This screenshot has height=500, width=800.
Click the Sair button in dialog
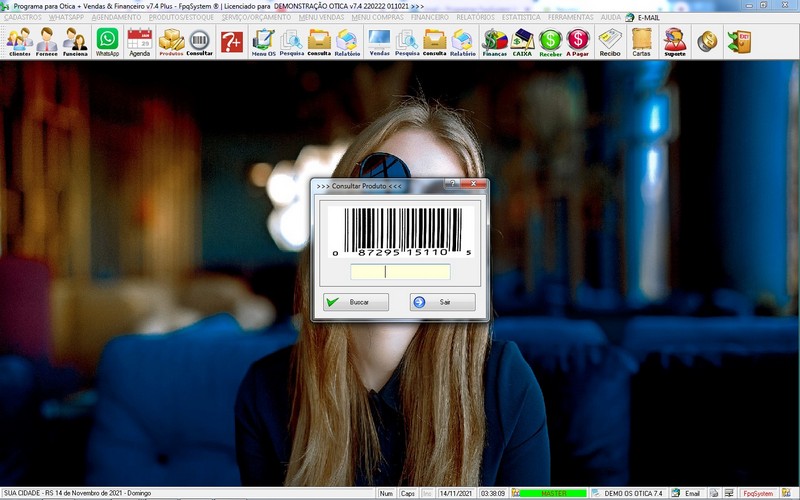[x=443, y=302]
